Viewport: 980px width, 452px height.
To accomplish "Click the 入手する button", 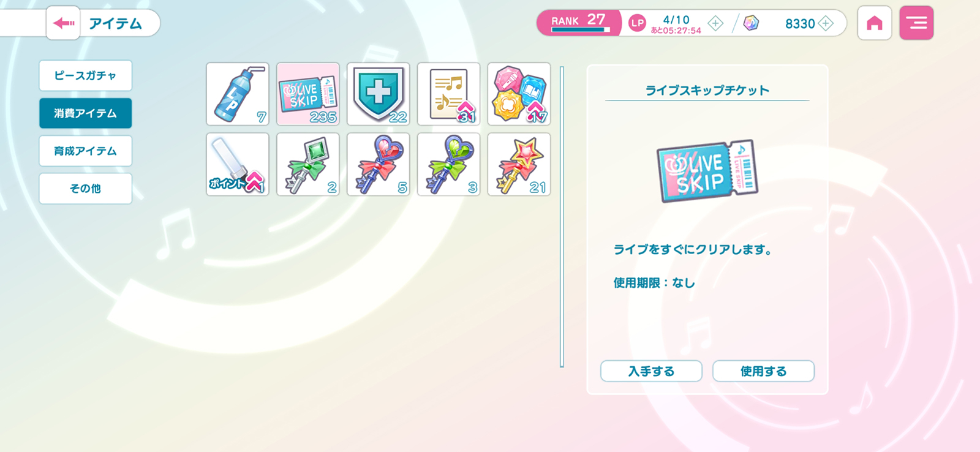I will (x=651, y=371).
